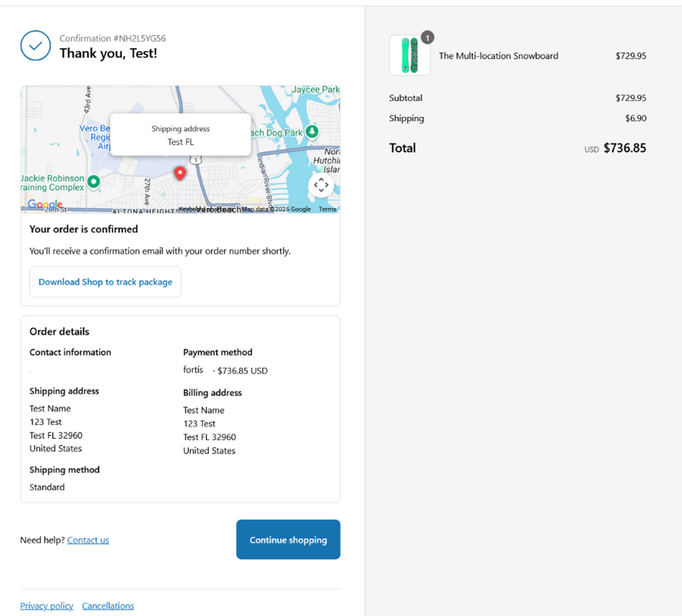
Task: Select the Dog Park green marker
Action: pos(312,131)
